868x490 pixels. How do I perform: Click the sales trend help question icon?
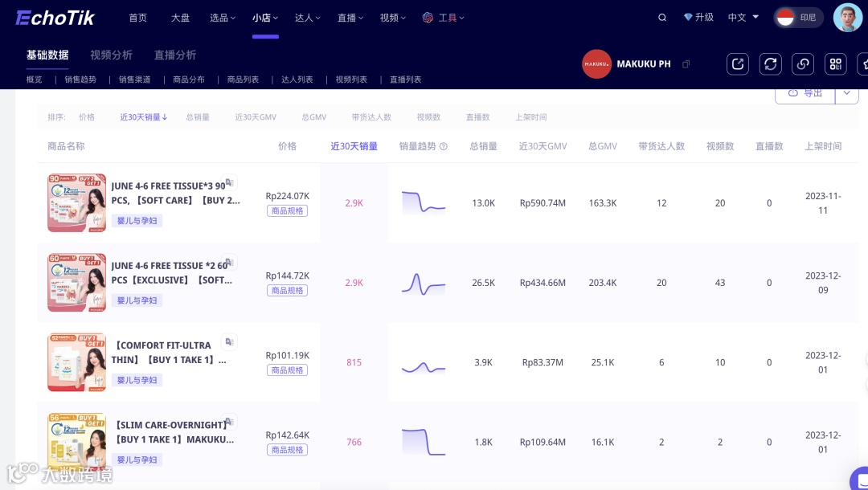click(x=443, y=146)
